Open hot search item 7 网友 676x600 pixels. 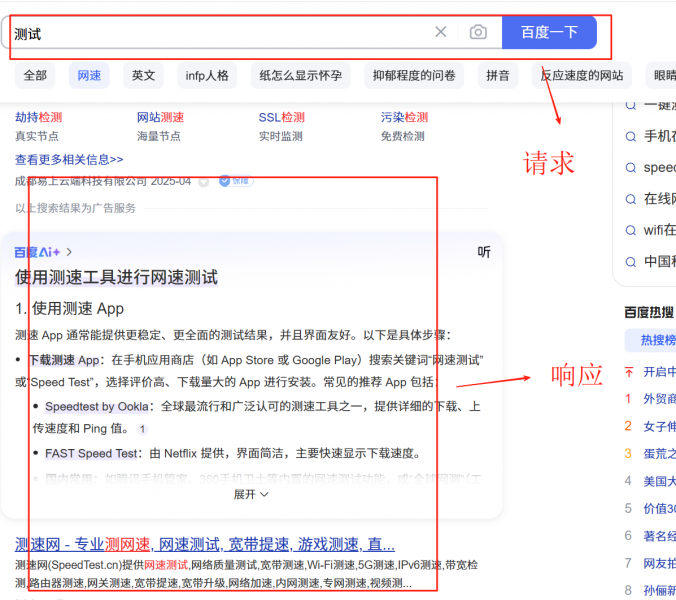point(659,563)
